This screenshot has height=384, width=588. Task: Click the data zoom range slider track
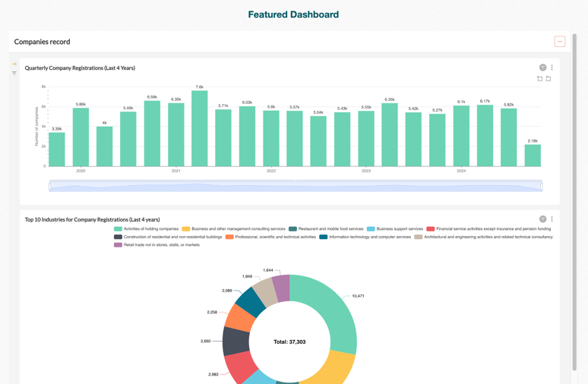pos(296,186)
